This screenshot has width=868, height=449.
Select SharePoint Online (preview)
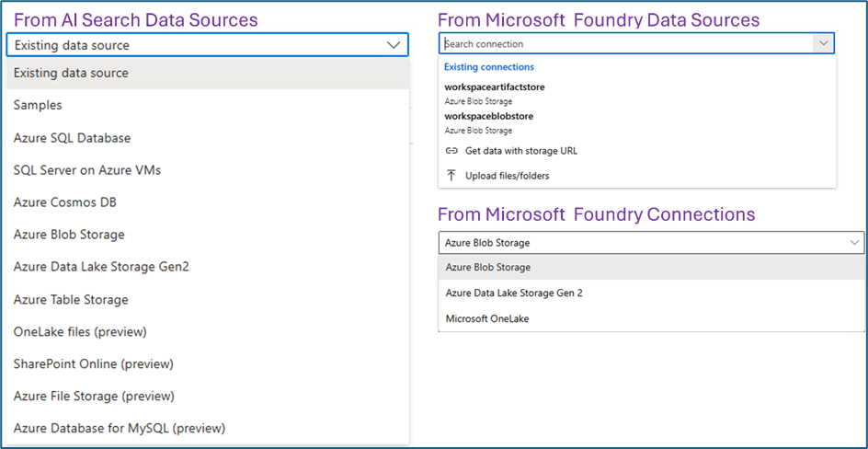point(208,363)
